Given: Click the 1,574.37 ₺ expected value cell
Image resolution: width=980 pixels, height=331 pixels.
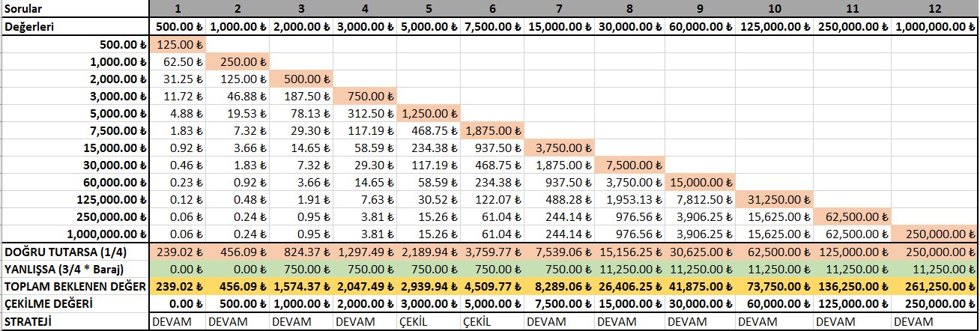Looking at the screenshot, I should pyautogui.click(x=301, y=286).
